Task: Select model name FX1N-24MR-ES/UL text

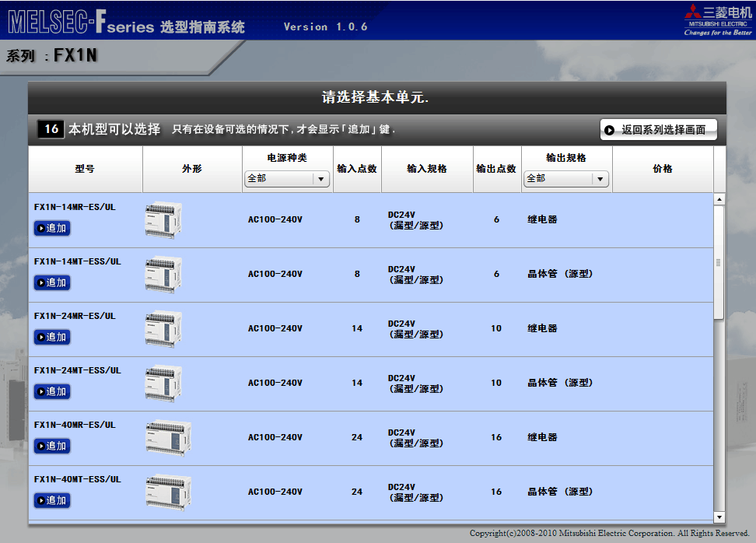Action: coord(75,317)
